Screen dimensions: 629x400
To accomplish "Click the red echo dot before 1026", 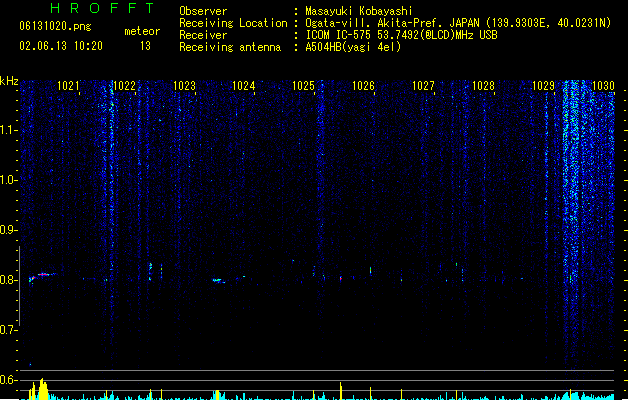I will click(341, 278).
